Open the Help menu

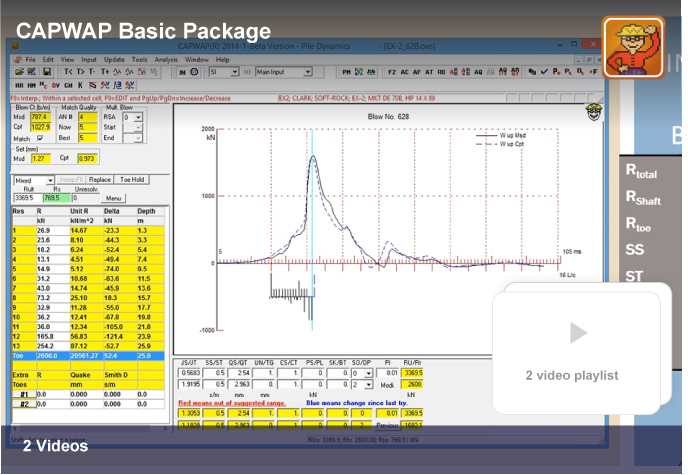222,60
